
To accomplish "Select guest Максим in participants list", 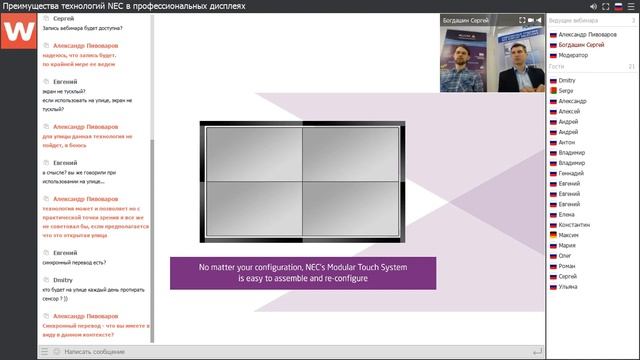I will pos(568,235).
